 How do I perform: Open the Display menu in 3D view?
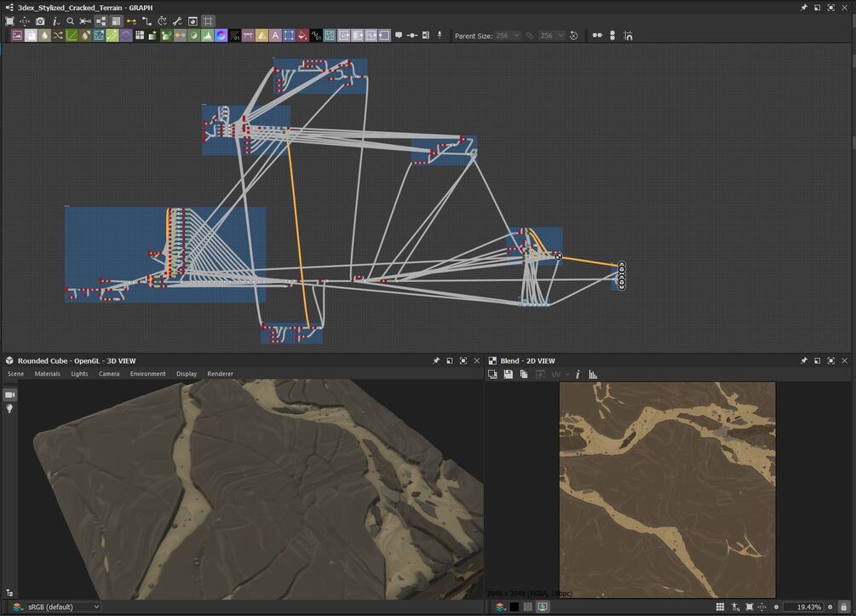click(x=187, y=374)
